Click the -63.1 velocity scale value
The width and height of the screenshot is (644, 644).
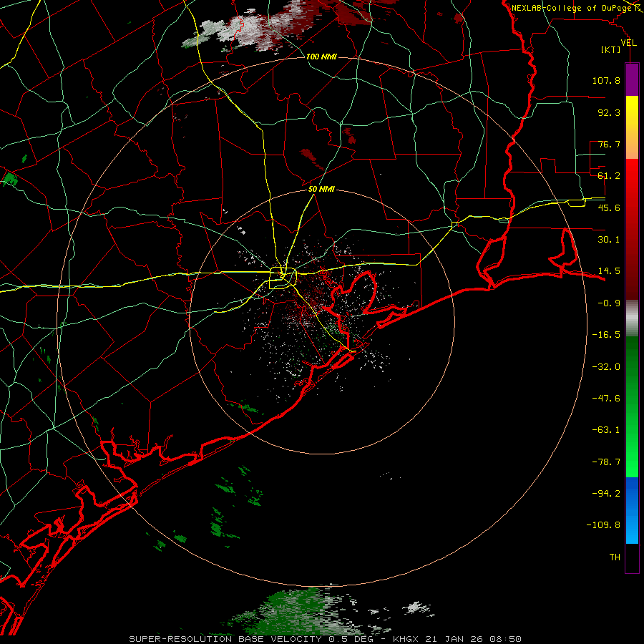click(606, 430)
